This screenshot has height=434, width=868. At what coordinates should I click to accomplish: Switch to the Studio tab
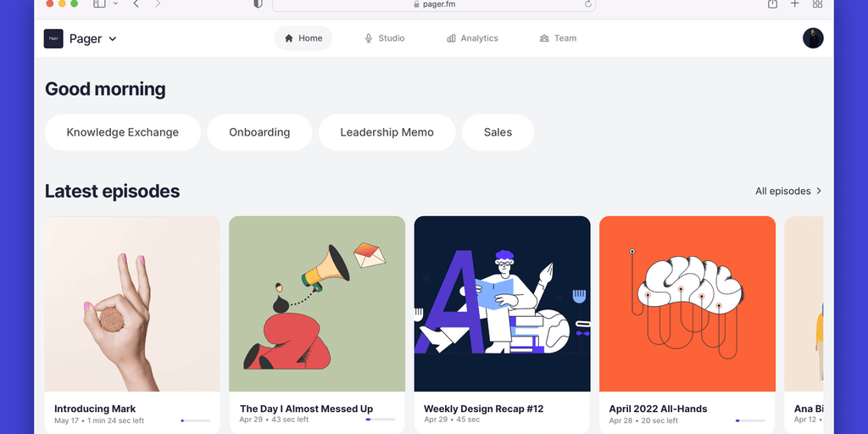click(384, 38)
